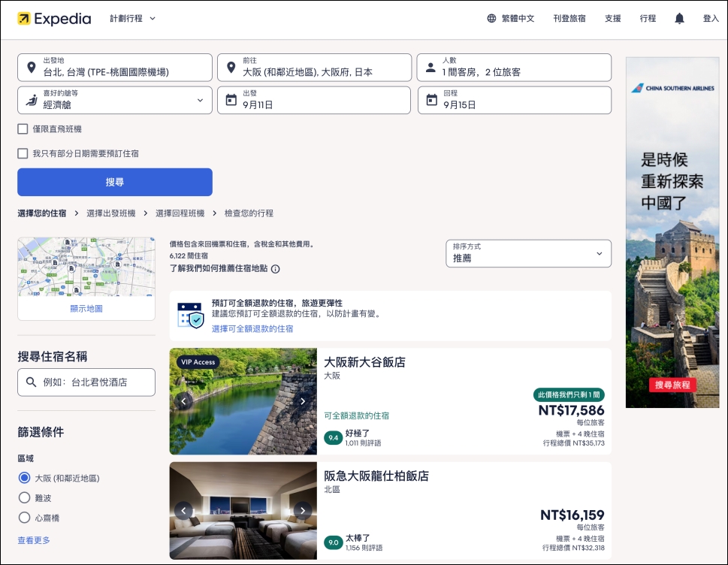The image size is (728, 565).
Task: Click the 人數 traveler person icon
Action: click(x=430, y=68)
